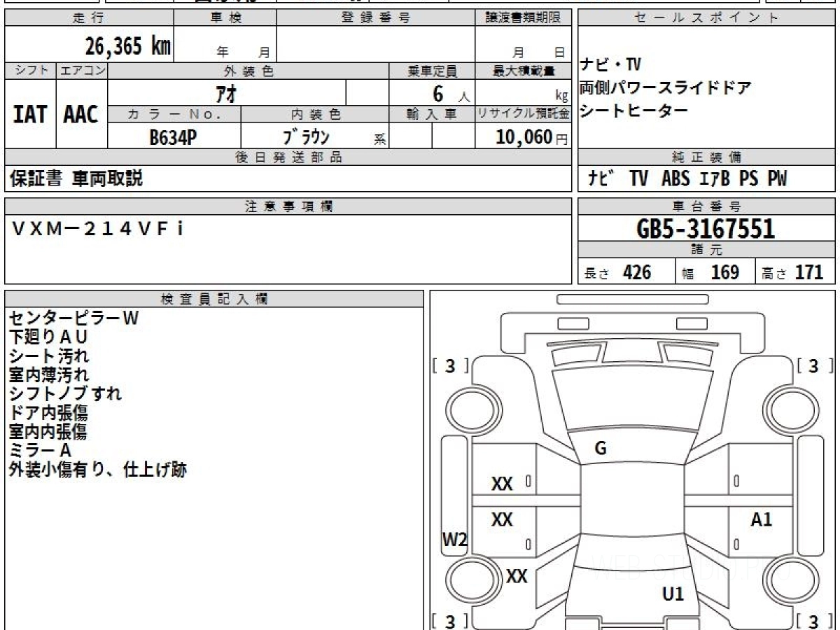Click the 最大積載量 header
840x630 pixels.
pyautogui.click(x=524, y=71)
